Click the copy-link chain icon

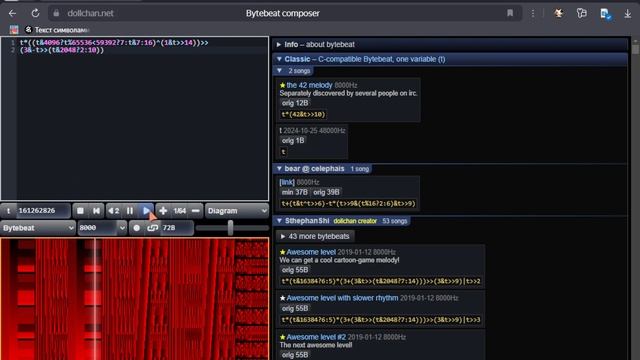click(x=152, y=228)
